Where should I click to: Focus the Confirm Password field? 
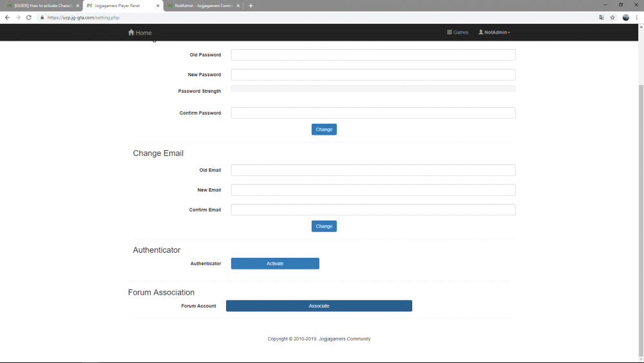[373, 113]
